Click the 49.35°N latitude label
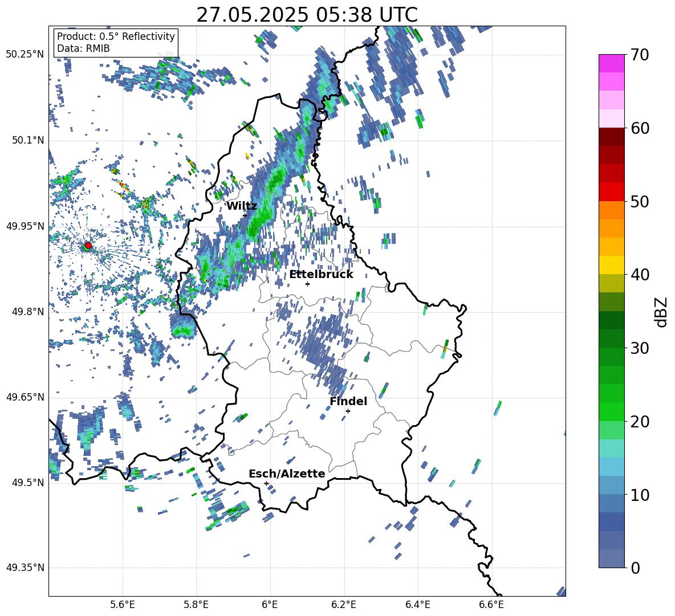 click(x=25, y=568)
